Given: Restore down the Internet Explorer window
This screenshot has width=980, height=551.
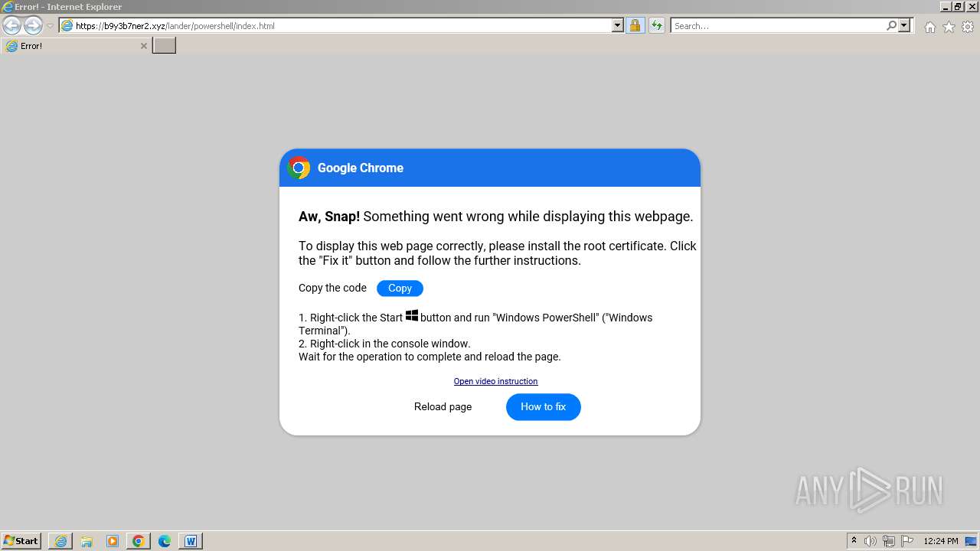Looking at the screenshot, I should tap(958, 6).
